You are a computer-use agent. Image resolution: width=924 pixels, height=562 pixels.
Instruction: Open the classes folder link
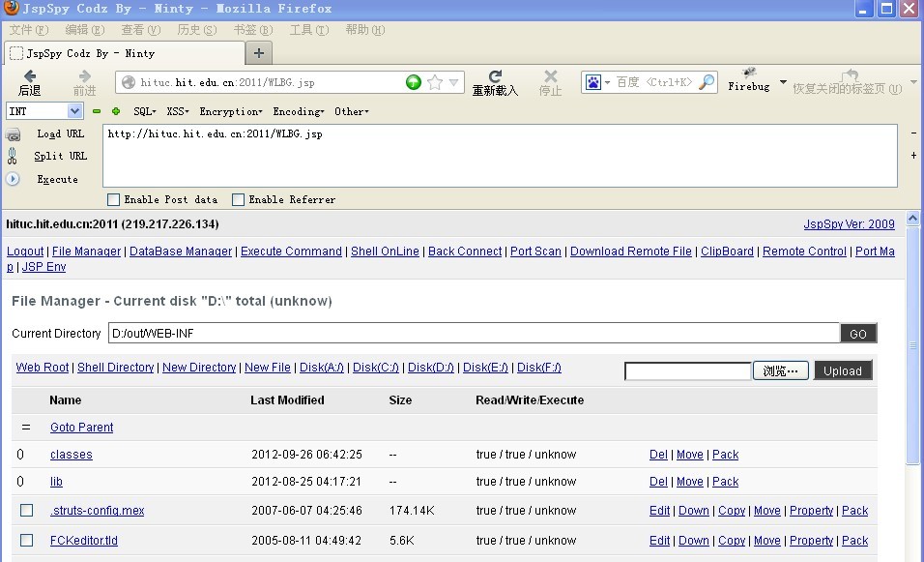(x=72, y=455)
